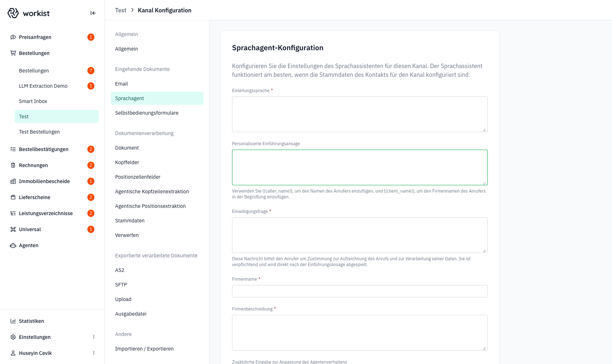Click the Firmenname input field
Screen dimensions: 612x364
coord(360,291)
